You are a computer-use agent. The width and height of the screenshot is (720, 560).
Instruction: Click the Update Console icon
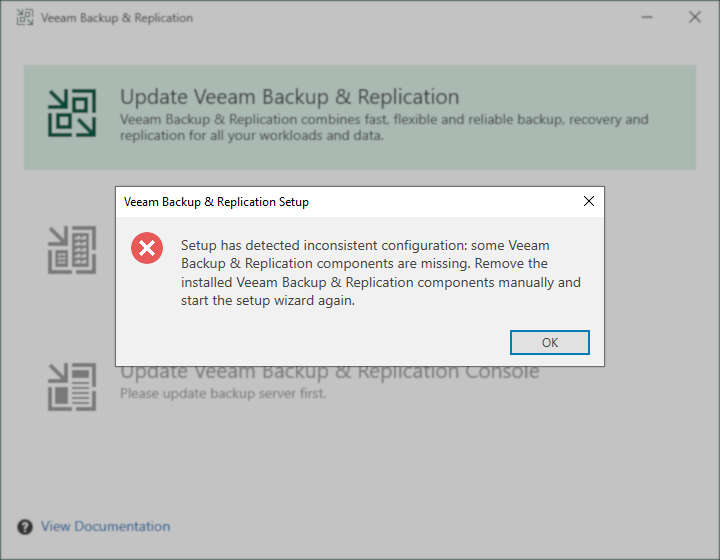[72, 387]
